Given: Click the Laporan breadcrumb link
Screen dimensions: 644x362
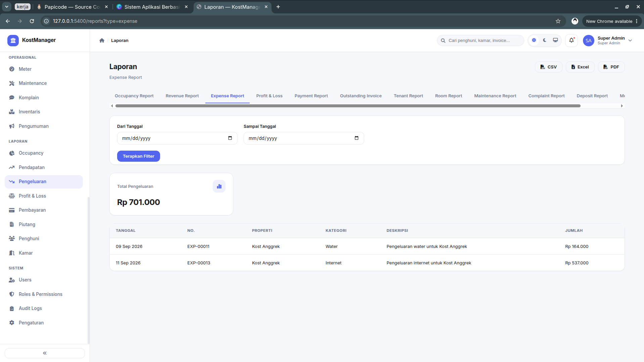Looking at the screenshot, I should tap(120, 40).
